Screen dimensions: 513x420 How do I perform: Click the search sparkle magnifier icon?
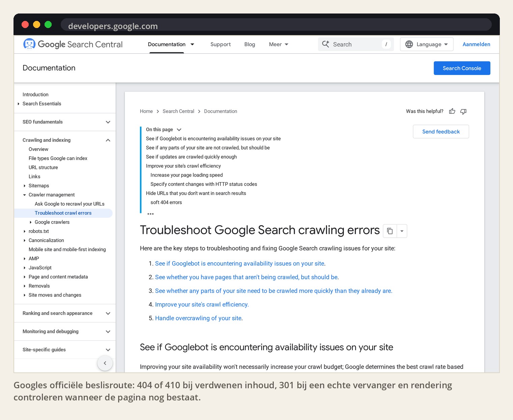[326, 44]
